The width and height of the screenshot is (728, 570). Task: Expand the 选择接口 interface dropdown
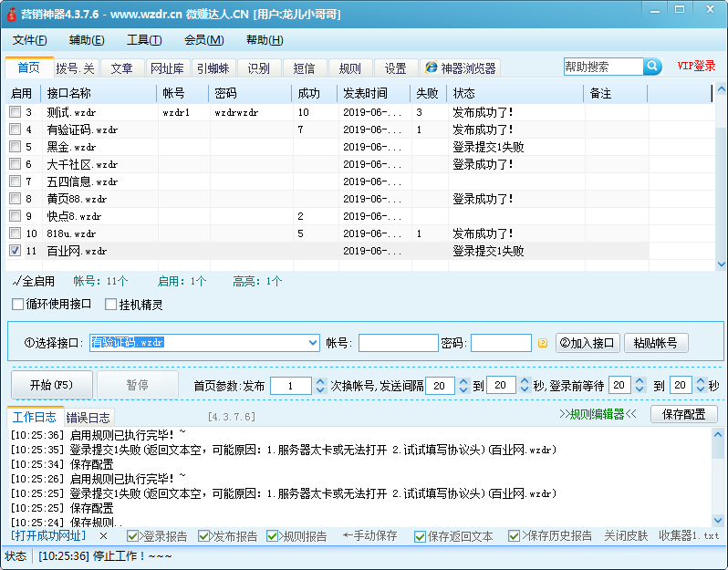[x=312, y=343]
